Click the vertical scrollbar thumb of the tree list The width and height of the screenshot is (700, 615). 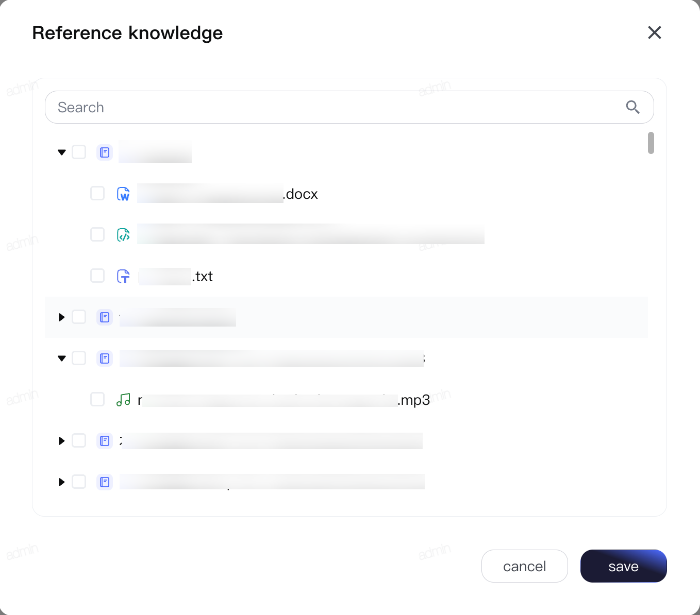[x=651, y=143]
